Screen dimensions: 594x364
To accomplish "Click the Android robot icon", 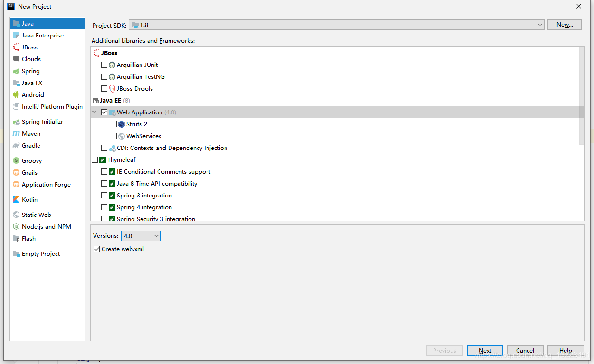I will [x=16, y=94].
